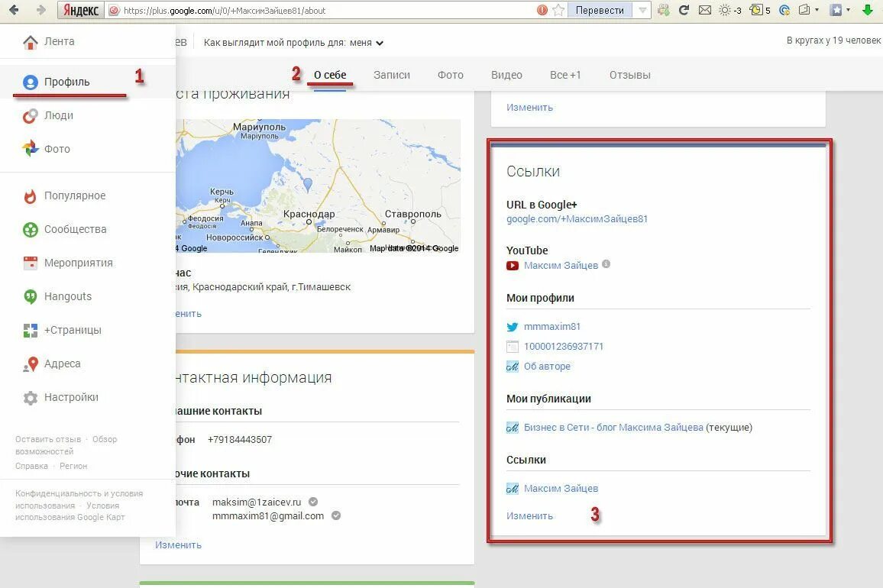Image resolution: width=883 pixels, height=588 pixels.
Task: Open the bookmarks star panel icon
Action: click(837, 10)
